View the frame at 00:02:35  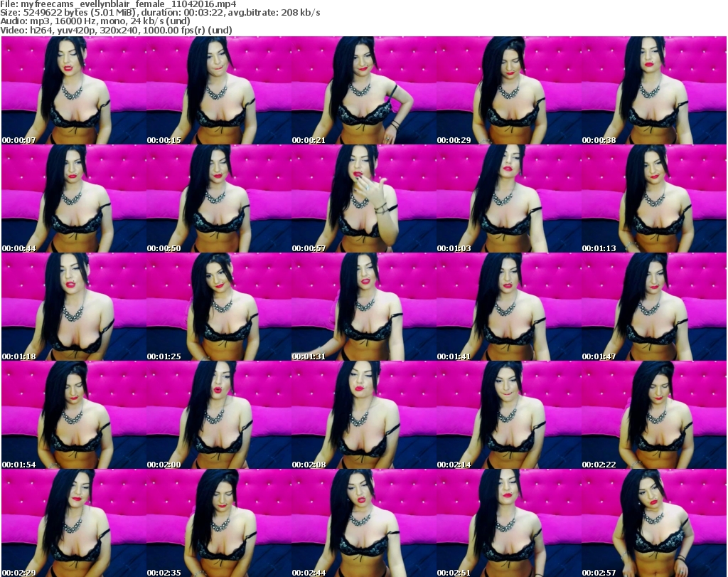tap(219, 523)
